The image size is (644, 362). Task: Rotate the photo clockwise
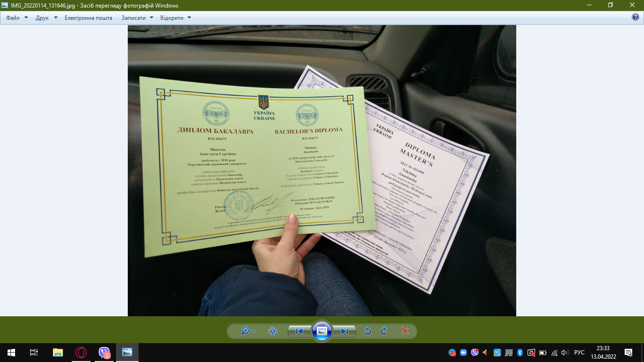click(x=384, y=331)
